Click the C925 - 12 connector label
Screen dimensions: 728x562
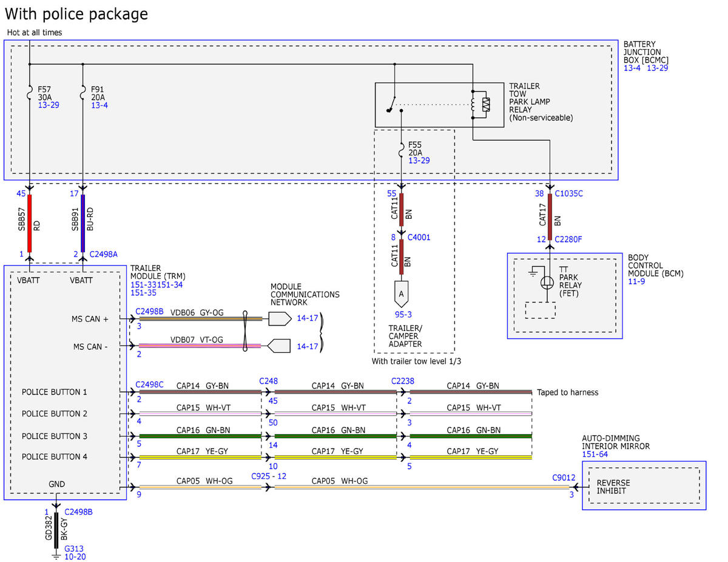[269, 476]
